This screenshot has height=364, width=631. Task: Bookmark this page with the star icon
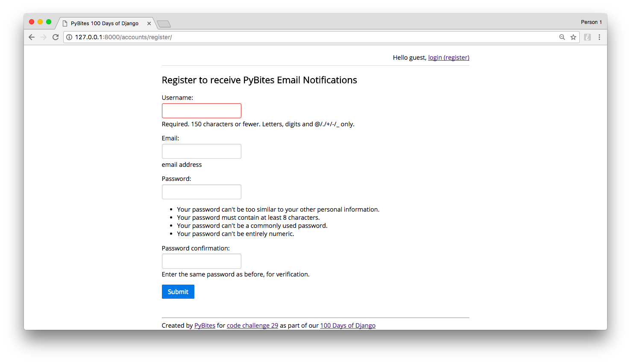tap(573, 37)
